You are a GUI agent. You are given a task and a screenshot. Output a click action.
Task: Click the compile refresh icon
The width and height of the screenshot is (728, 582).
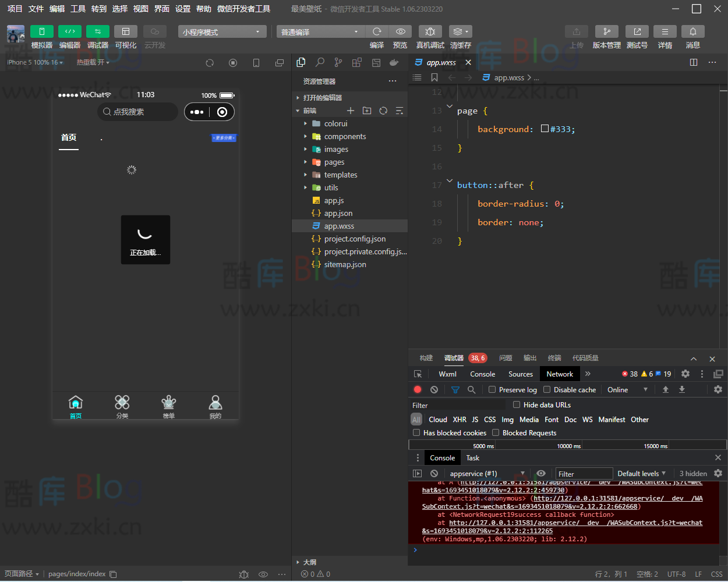[377, 31]
